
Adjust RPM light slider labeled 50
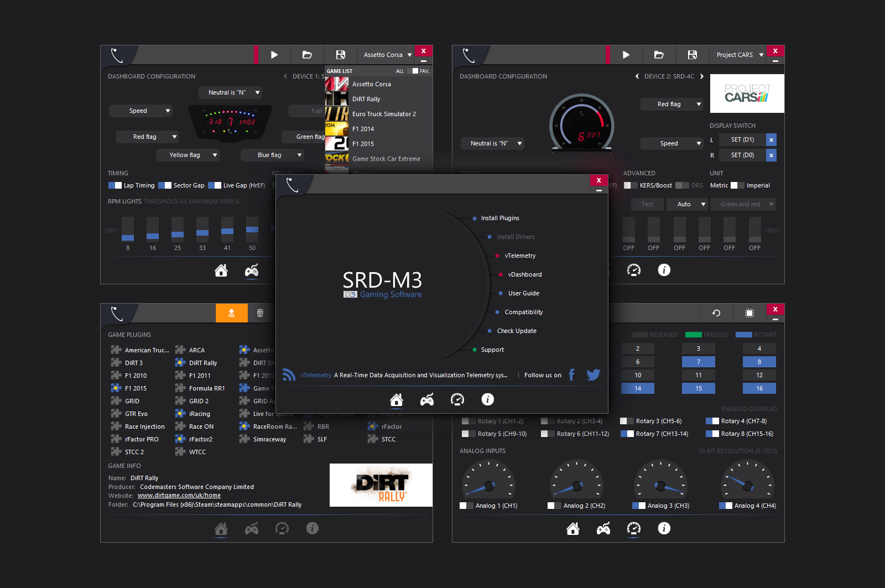click(252, 230)
